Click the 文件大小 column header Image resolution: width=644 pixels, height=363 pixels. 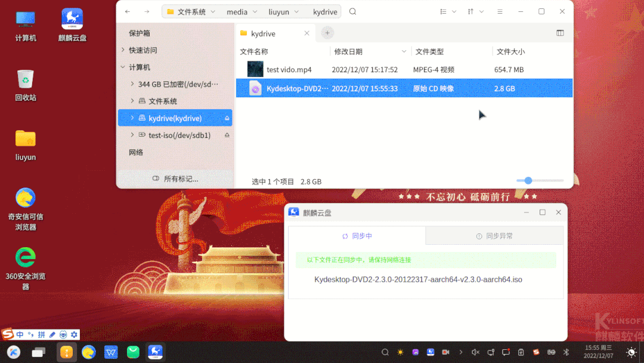[x=510, y=51]
